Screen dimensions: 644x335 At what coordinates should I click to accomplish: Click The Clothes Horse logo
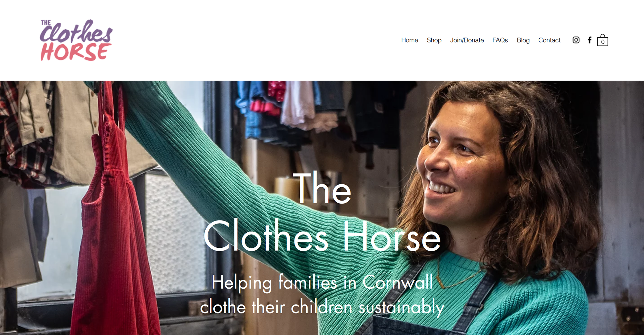(76, 40)
